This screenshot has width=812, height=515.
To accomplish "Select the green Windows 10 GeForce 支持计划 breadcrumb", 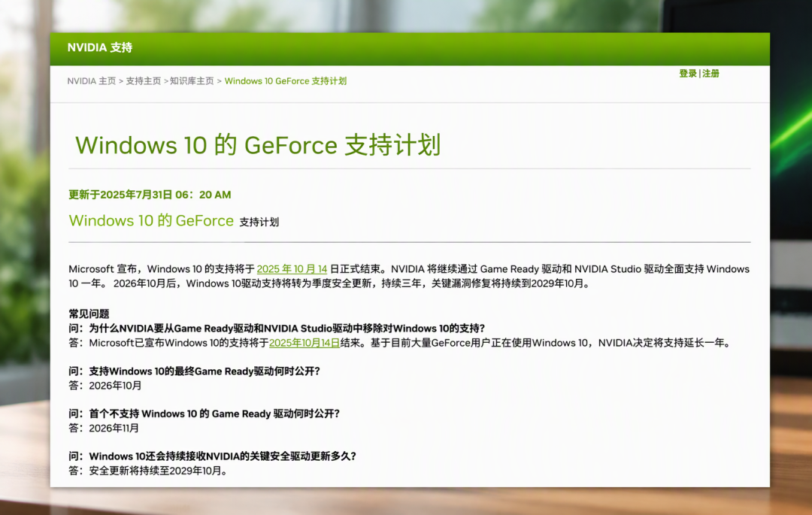I will (286, 80).
